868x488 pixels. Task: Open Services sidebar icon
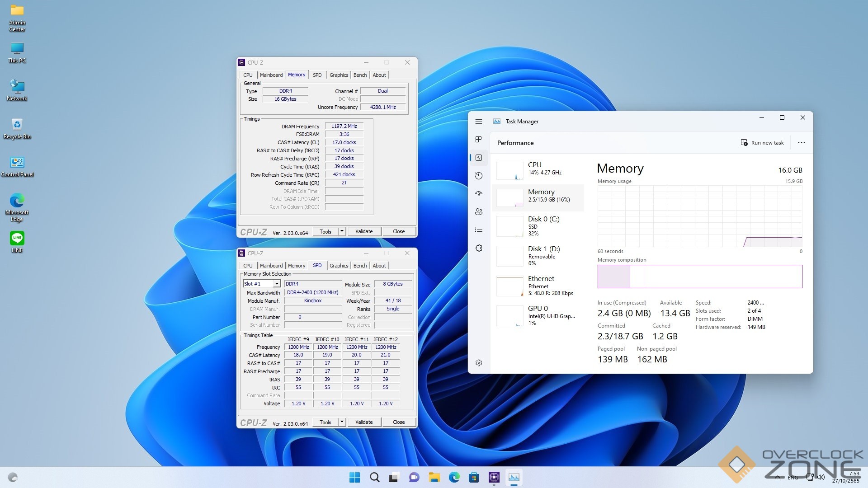pos(479,248)
